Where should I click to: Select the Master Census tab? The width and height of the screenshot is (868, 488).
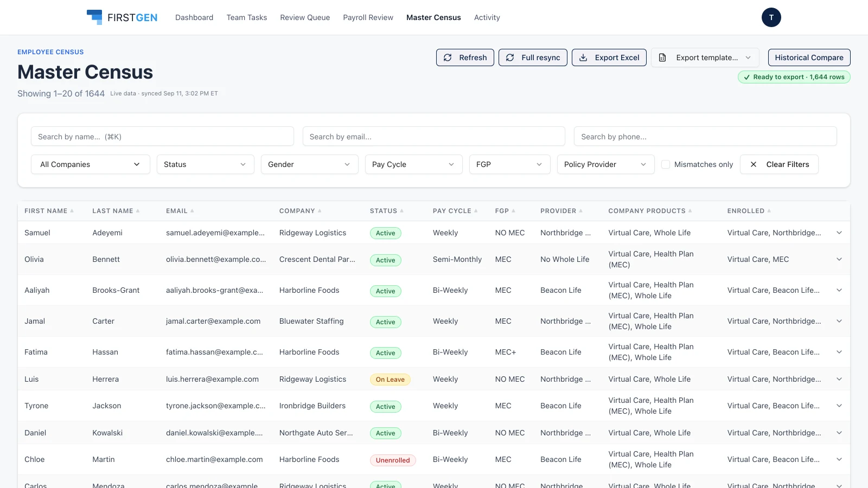pos(433,17)
